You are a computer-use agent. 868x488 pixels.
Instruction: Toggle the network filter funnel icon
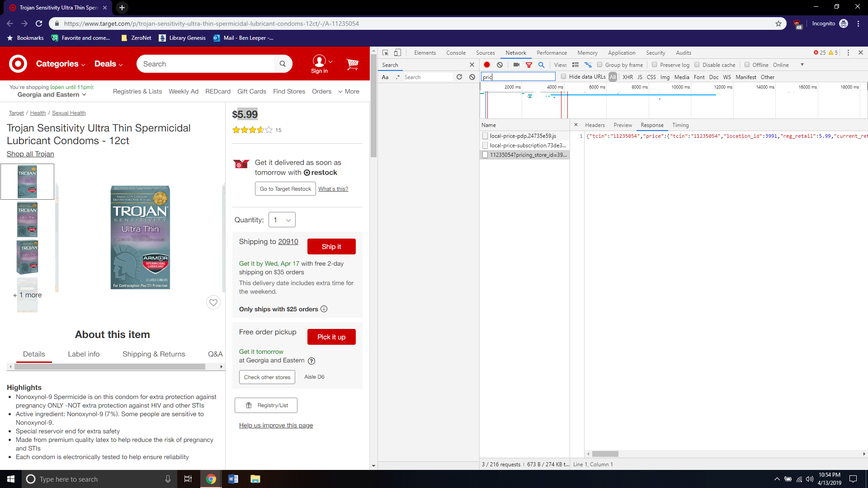click(x=529, y=65)
